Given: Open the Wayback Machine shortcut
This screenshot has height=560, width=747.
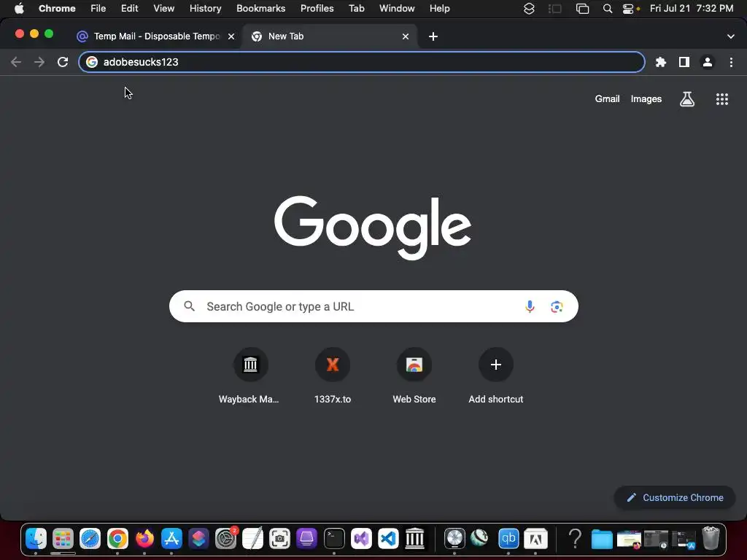Looking at the screenshot, I should 249,376.
